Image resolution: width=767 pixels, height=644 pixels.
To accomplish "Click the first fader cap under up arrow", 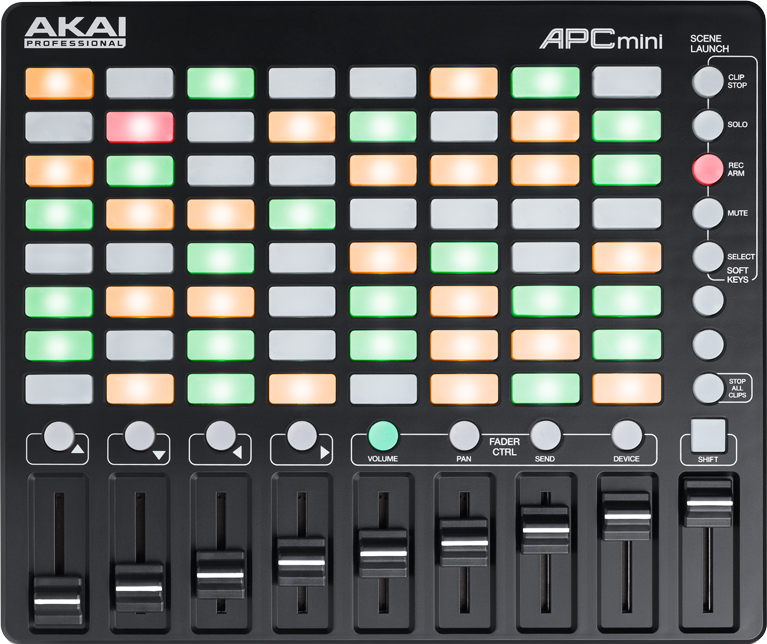I will pos(57,601).
